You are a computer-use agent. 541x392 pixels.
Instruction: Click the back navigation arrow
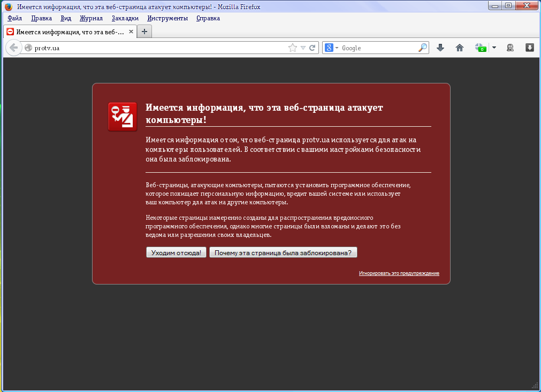(x=13, y=48)
